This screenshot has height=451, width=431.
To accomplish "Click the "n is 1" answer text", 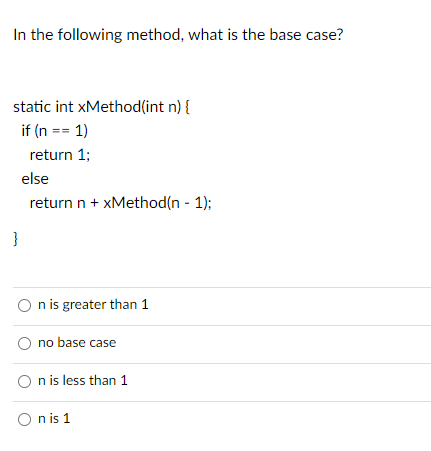I will click(54, 418).
